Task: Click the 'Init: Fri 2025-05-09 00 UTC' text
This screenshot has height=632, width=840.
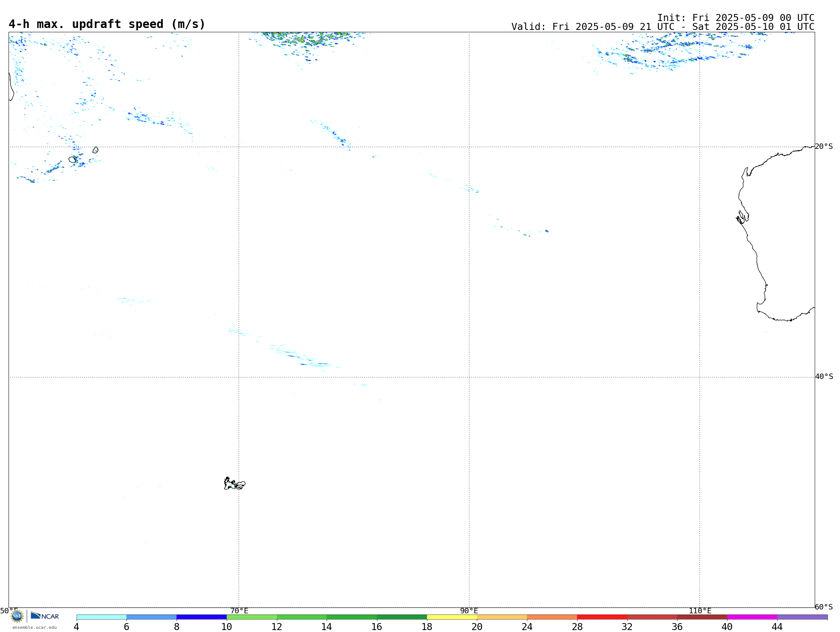Action: click(735, 18)
